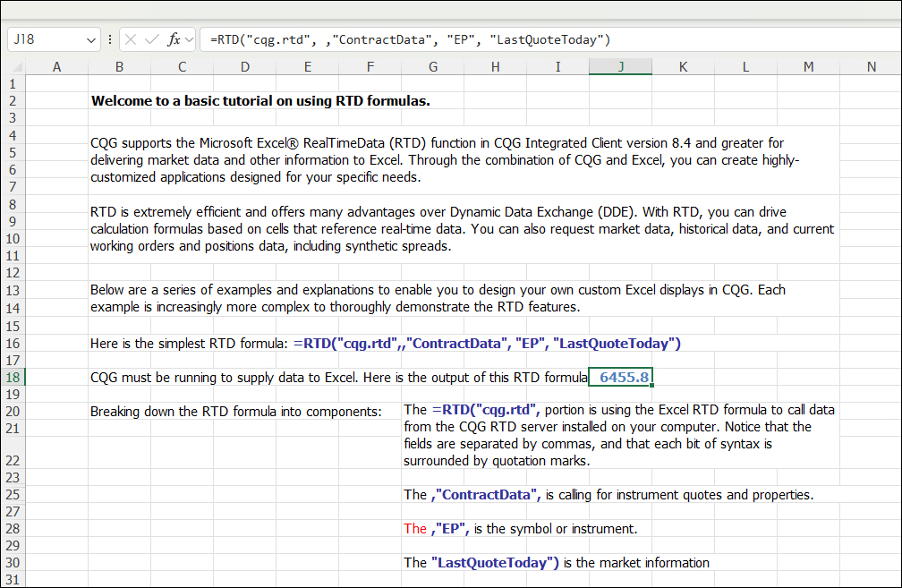Click the "Breaking down the RTD formula" cell

click(x=236, y=412)
